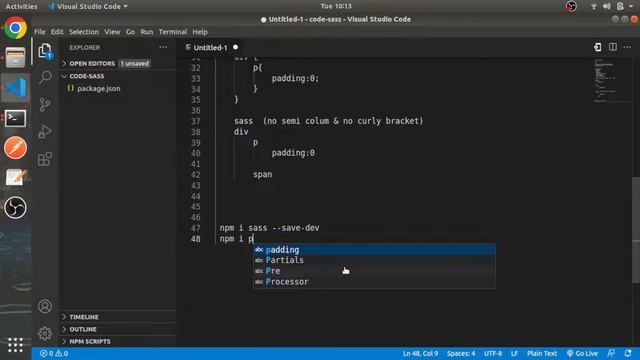Screen dimensions: 640x360
Task: Open Postman from the dock
Action: (16, 147)
